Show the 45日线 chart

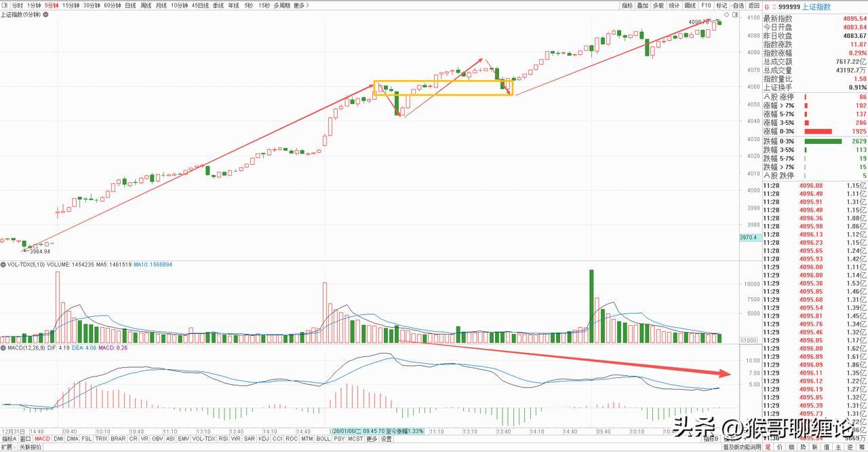[x=200, y=5]
